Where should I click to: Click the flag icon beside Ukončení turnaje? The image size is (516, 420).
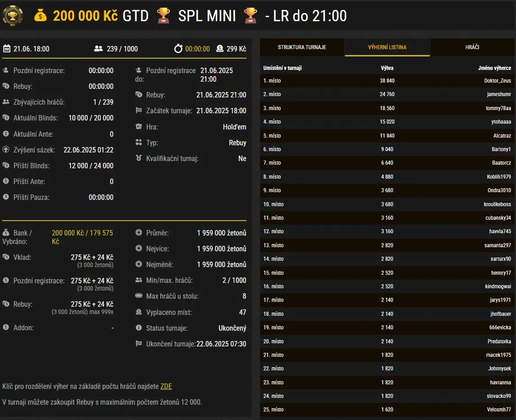pyautogui.click(x=139, y=344)
